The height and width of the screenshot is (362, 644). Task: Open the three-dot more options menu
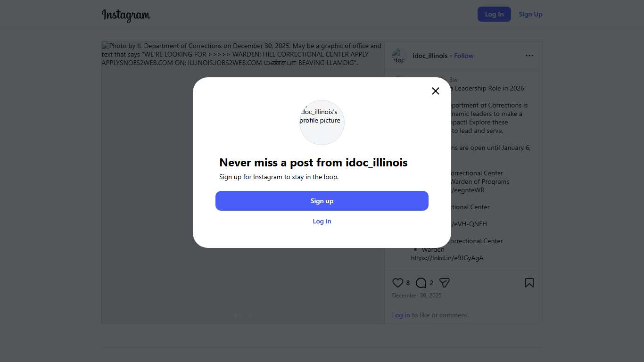(x=529, y=56)
